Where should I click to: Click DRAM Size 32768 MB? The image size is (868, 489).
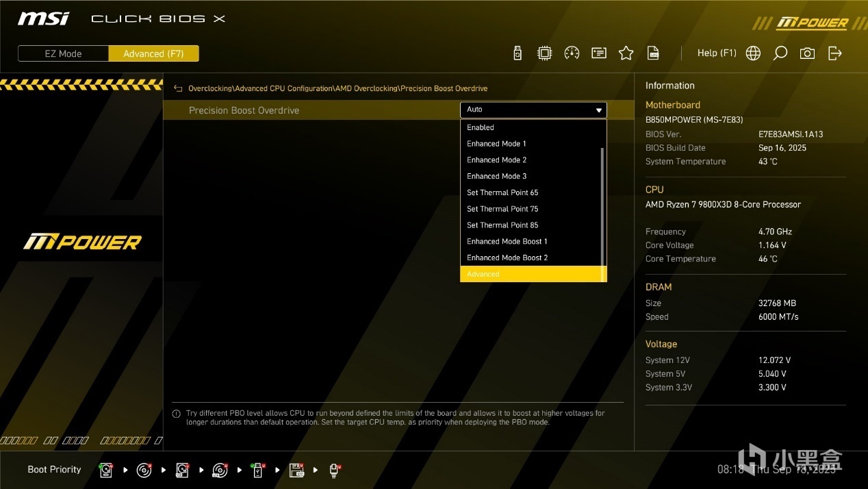pyautogui.click(x=777, y=303)
